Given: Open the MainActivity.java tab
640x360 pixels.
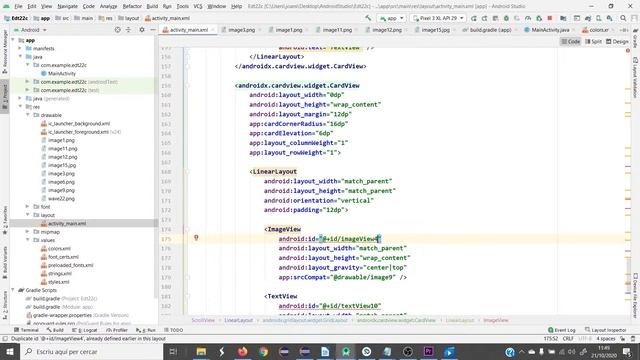Looking at the screenshot, I should 549,30.
